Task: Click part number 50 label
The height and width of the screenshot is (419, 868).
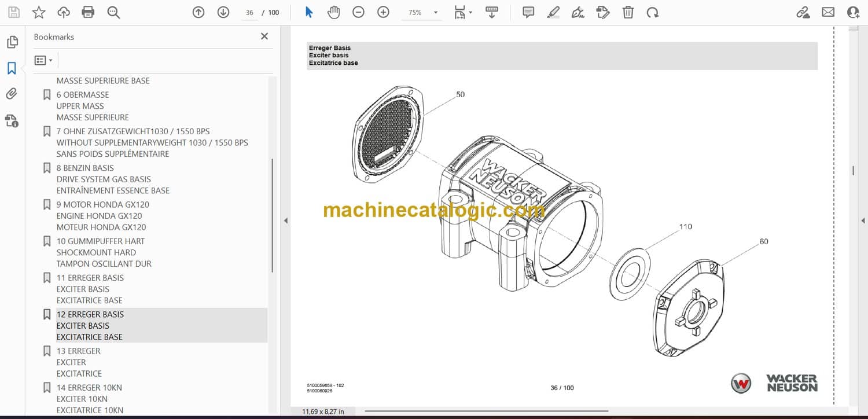Action: pos(460,94)
